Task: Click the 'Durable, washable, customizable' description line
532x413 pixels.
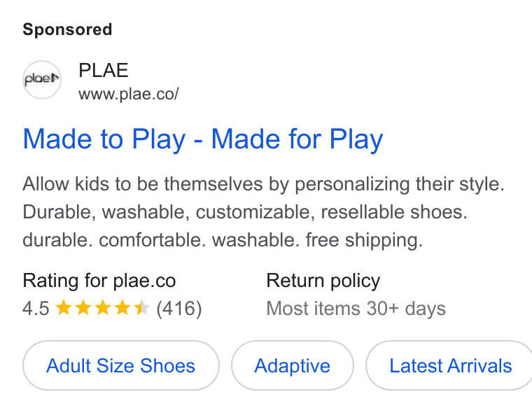Action: (x=245, y=212)
